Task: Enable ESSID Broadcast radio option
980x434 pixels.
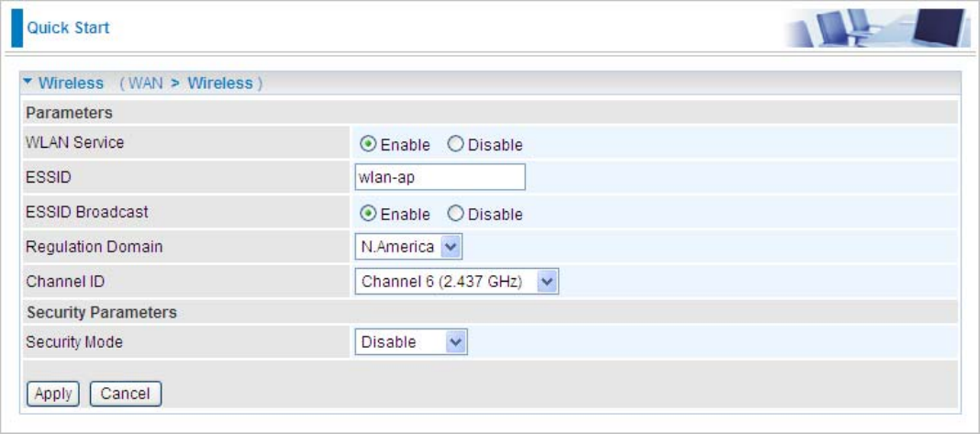Action: [368, 214]
